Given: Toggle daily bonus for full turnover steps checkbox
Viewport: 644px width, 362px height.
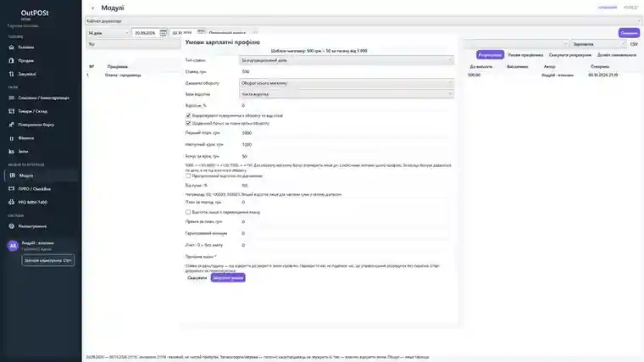Looking at the screenshot, I should point(188,123).
